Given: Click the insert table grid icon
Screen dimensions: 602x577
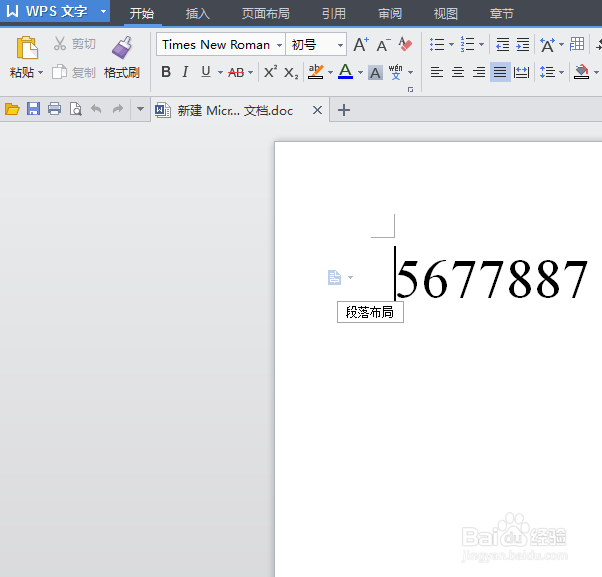Looking at the screenshot, I should [x=577, y=45].
